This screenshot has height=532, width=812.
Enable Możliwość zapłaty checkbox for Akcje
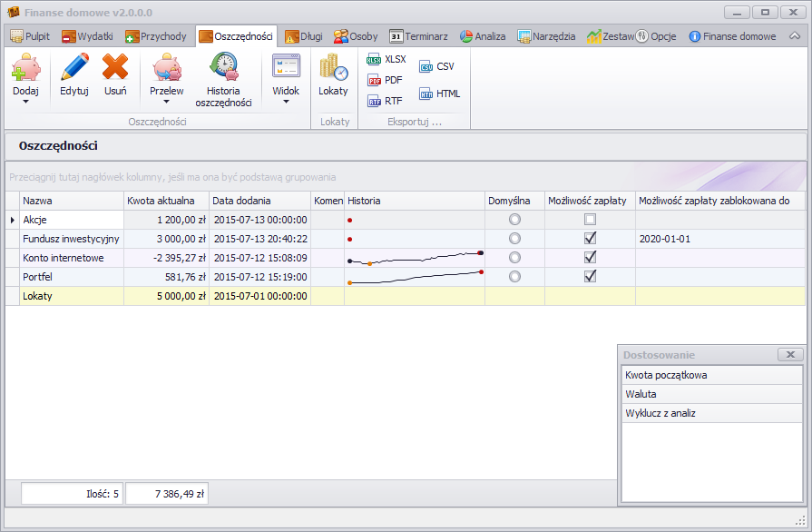coord(590,220)
